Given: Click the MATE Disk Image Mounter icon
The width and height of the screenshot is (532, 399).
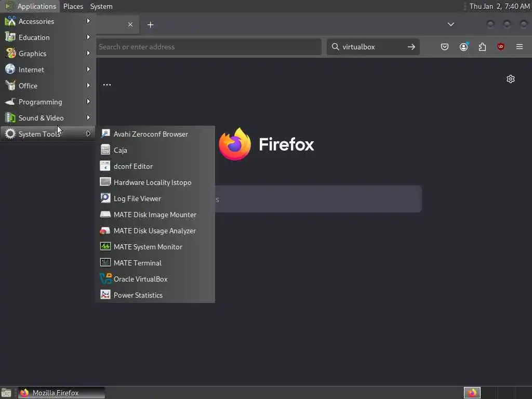Looking at the screenshot, I should point(105,214).
